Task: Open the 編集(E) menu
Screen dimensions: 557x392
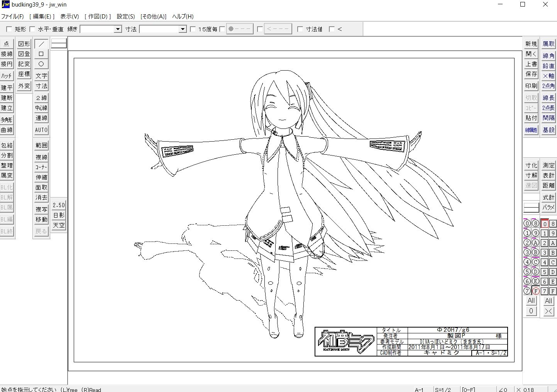Action: coord(42,17)
